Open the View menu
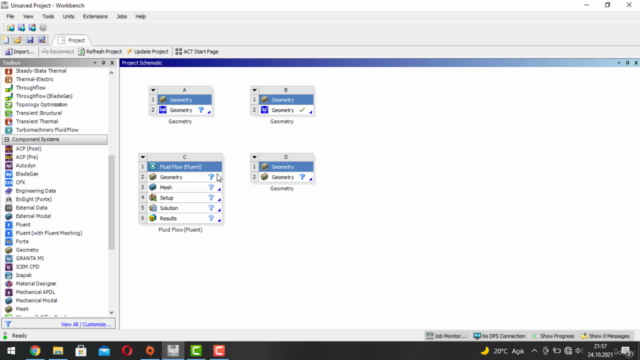The image size is (640, 360). [x=28, y=16]
